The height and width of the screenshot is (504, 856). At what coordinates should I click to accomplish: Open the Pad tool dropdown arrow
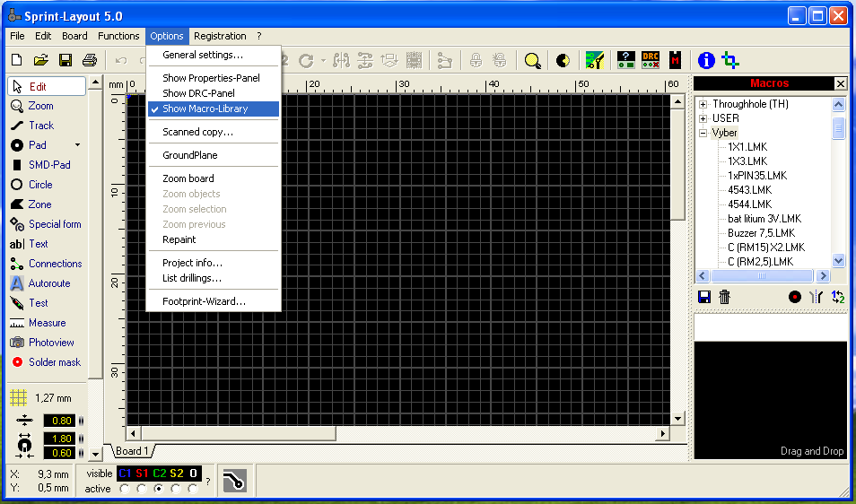pos(77,145)
